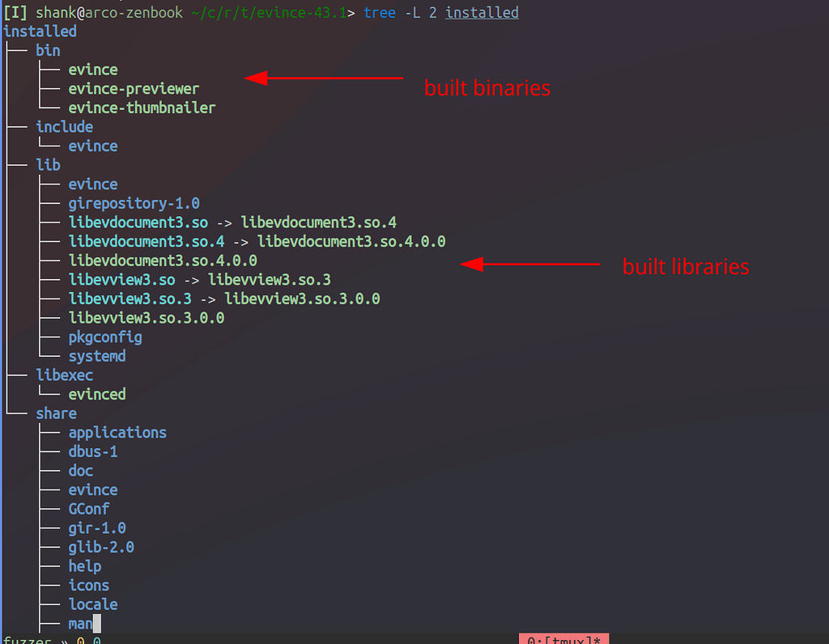Image resolution: width=829 pixels, height=644 pixels.
Task: Click the 0:[tmux]* status indicator
Action: coord(563,639)
